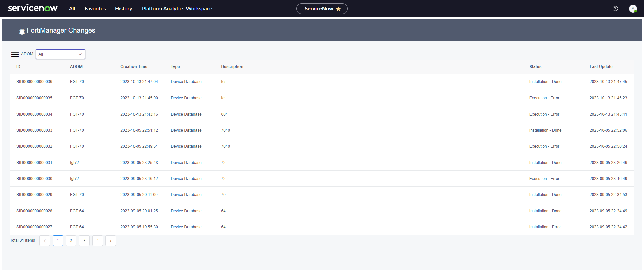Click fgt72 ADOM in SID0000000000031 row
Viewport: 644px width, 270px height.
(x=74, y=163)
